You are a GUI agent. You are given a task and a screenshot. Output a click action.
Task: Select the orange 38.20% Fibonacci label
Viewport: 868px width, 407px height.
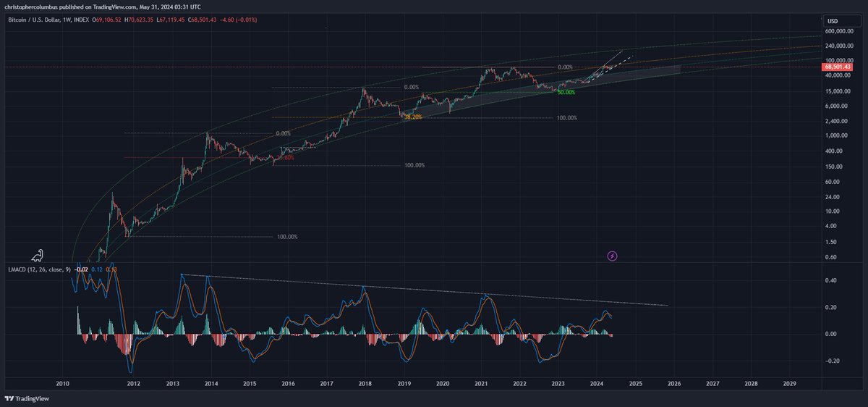point(413,117)
